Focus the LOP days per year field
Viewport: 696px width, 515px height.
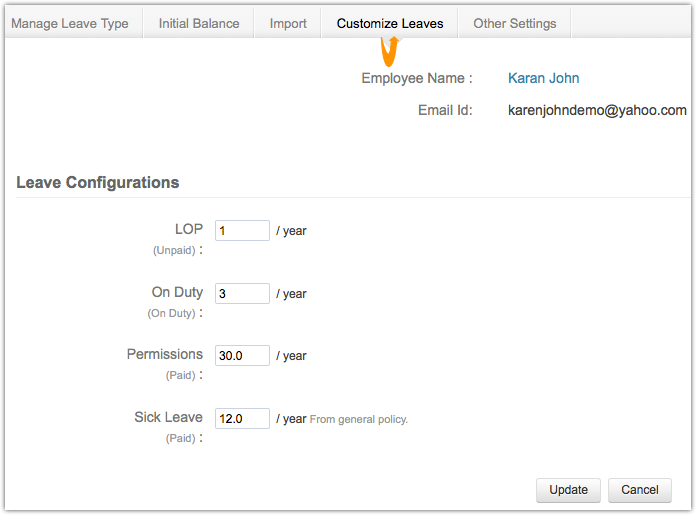242,231
